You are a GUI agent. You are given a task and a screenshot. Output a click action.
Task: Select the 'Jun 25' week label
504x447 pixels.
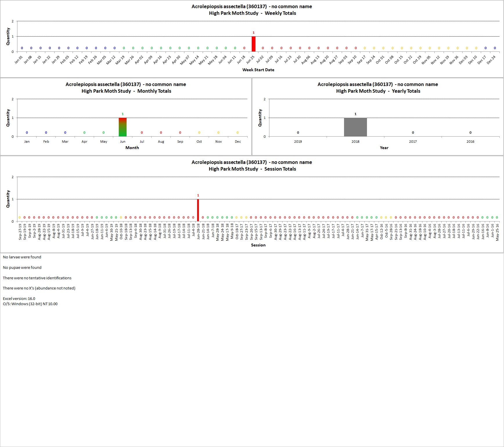(x=250, y=60)
